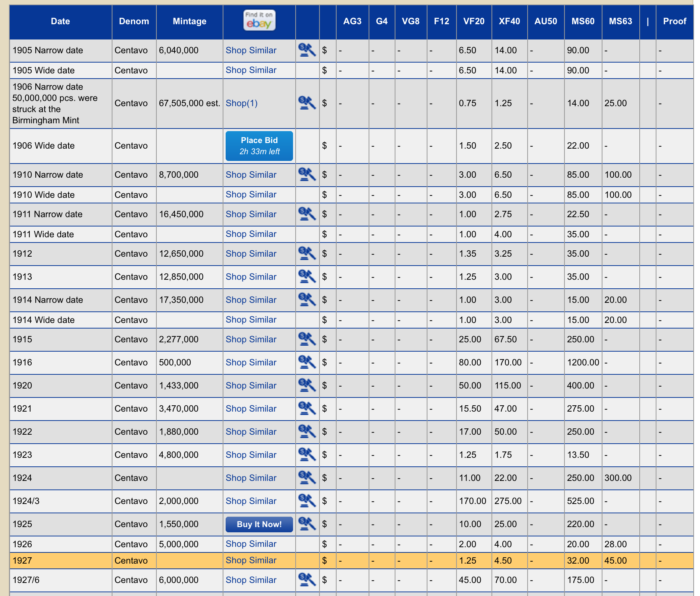Screen dimensions: 700x596
Task: Open auction icon in 1912 row
Action: [x=307, y=253]
